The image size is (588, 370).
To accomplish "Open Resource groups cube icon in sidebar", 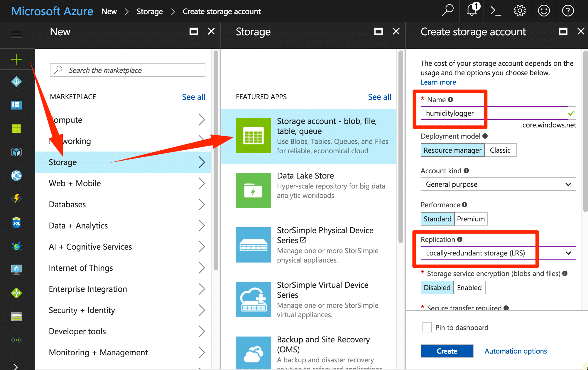I will tap(16, 152).
